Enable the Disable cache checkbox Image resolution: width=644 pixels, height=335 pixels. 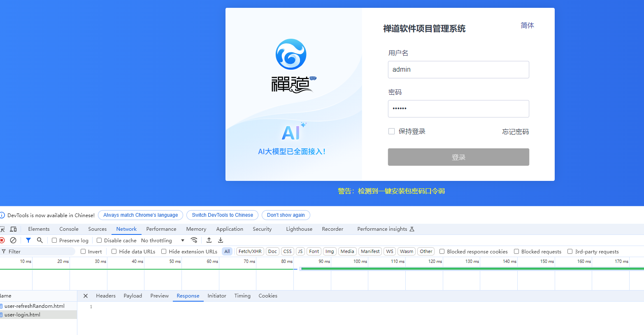(99, 240)
